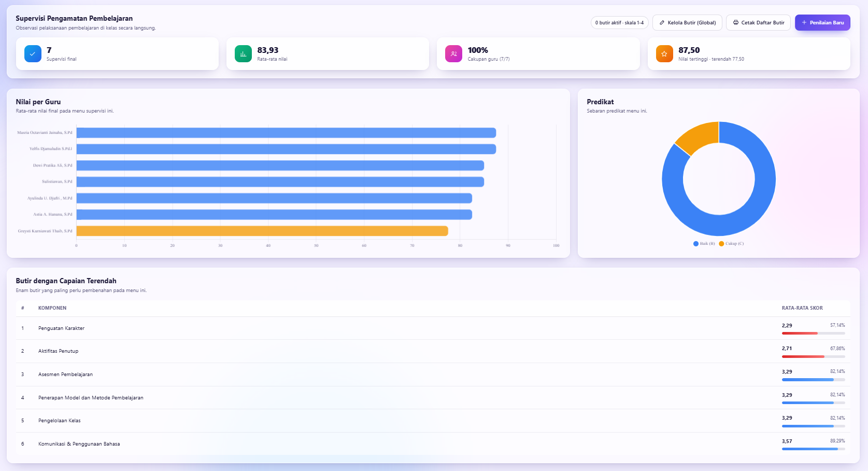Click the blue checkmark icon for Supervisi final
Screen dimensions: 868x471
point(33,53)
